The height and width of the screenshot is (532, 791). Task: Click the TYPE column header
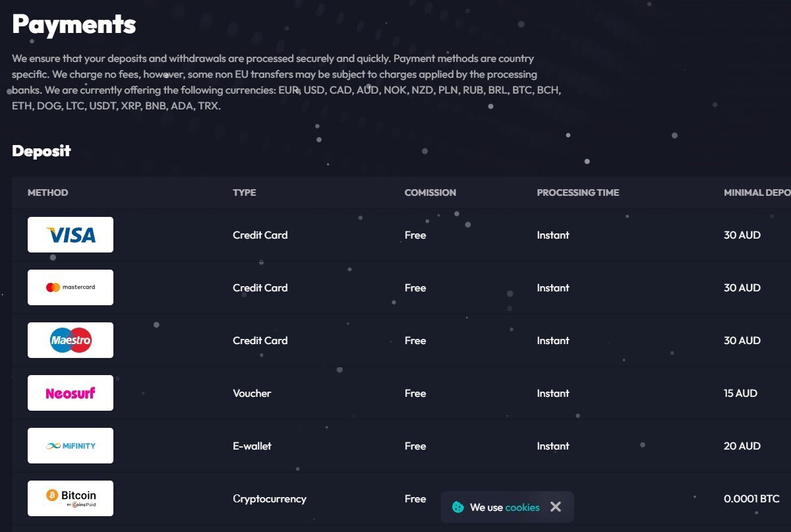click(245, 192)
